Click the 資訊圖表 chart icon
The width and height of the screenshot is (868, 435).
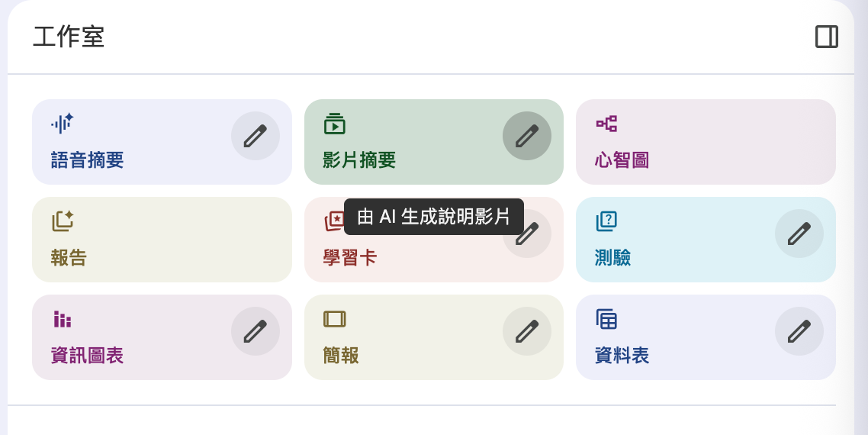(x=63, y=319)
